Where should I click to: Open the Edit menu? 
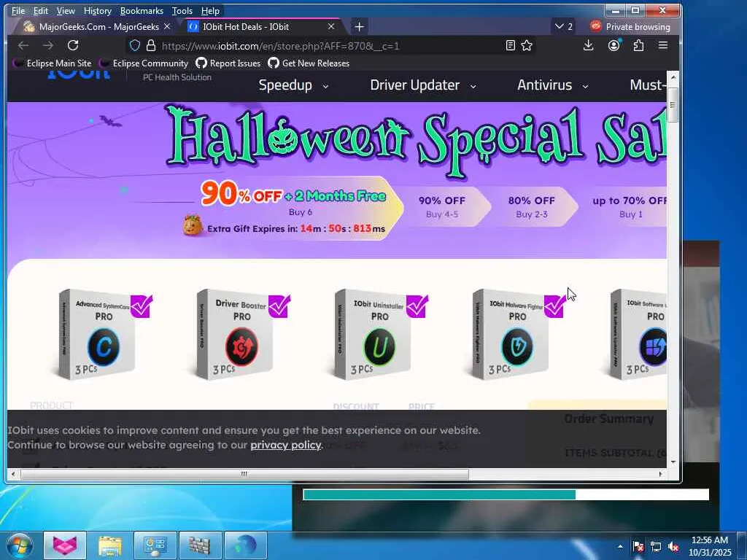41,10
